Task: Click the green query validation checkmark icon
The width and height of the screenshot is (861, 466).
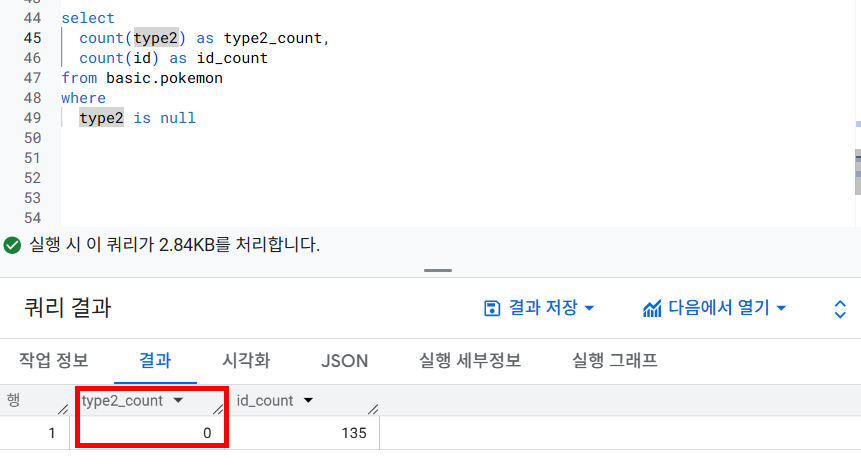Action: pos(12,245)
